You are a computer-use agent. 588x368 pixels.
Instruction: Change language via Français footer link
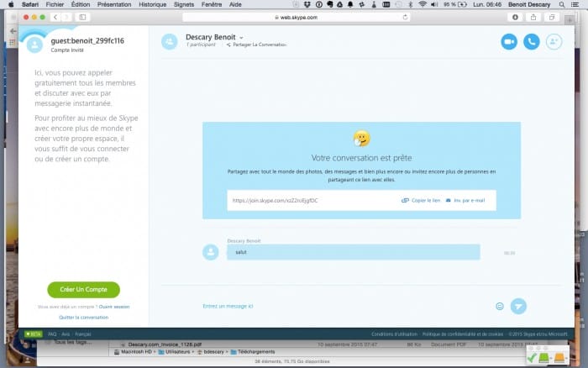tap(83, 334)
